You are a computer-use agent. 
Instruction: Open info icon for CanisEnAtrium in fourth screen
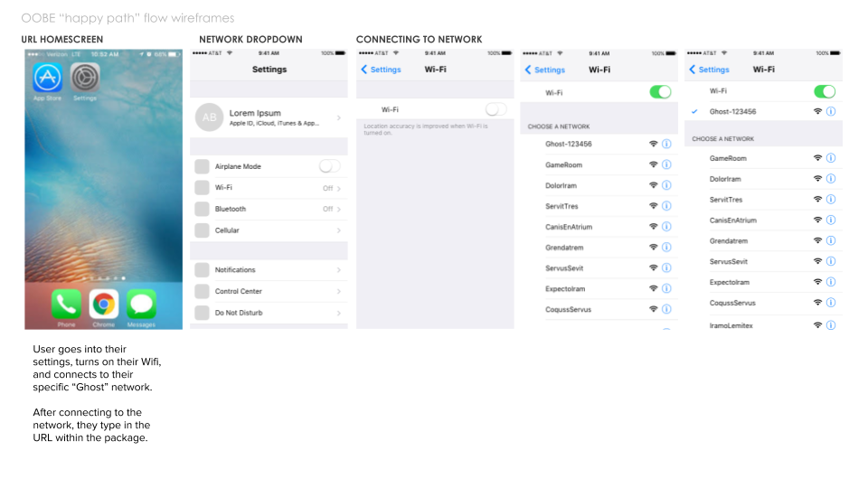[x=666, y=226]
